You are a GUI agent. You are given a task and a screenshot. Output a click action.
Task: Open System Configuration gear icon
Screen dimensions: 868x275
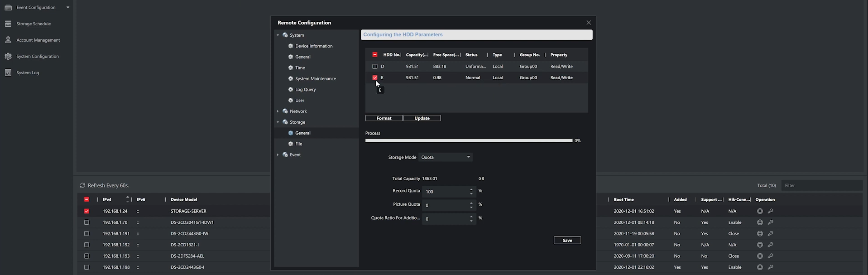[8, 56]
